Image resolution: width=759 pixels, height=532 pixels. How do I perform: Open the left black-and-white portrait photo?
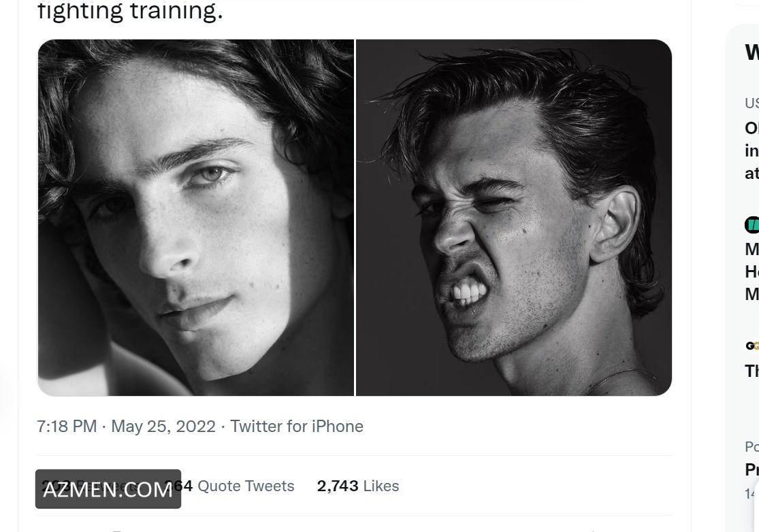(x=195, y=218)
